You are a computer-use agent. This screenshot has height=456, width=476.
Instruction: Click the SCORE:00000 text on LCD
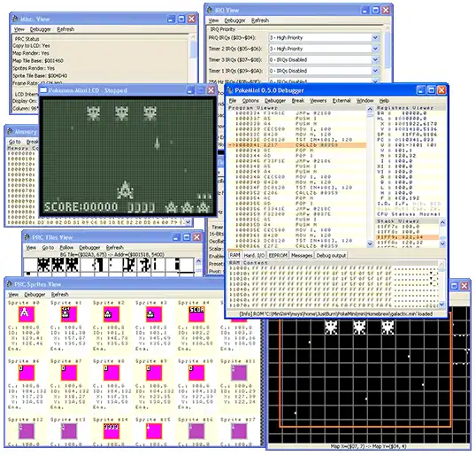tap(81, 207)
